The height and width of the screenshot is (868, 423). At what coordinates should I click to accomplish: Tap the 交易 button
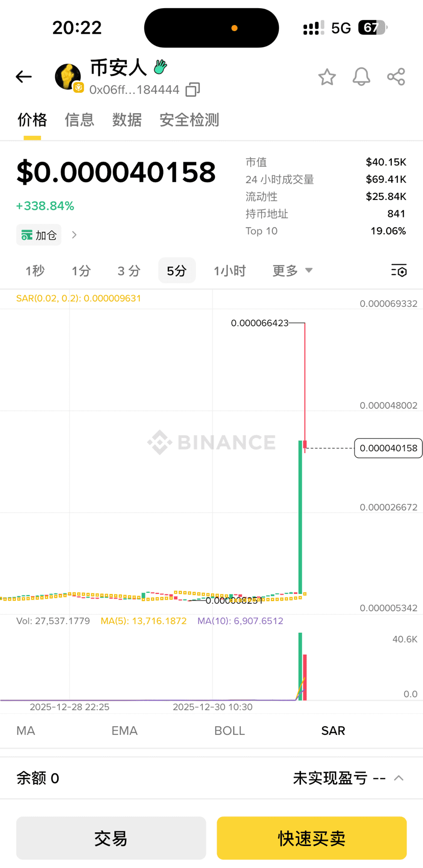[x=111, y=838]
